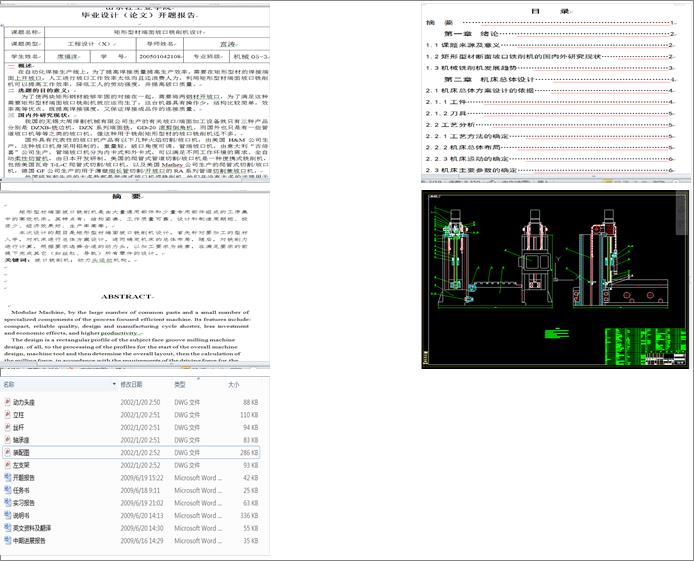
Task: Click the 110 KB size cell
Action: tap(249, 415)
